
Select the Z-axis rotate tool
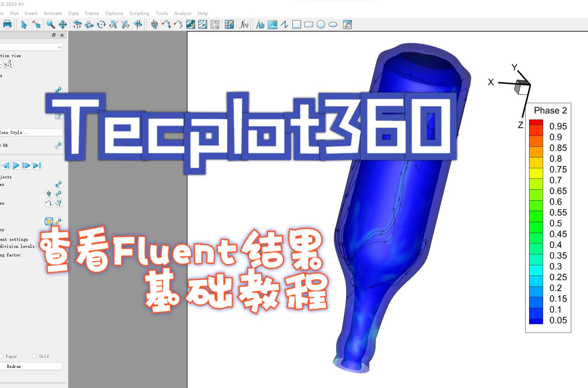pos(138,25)
